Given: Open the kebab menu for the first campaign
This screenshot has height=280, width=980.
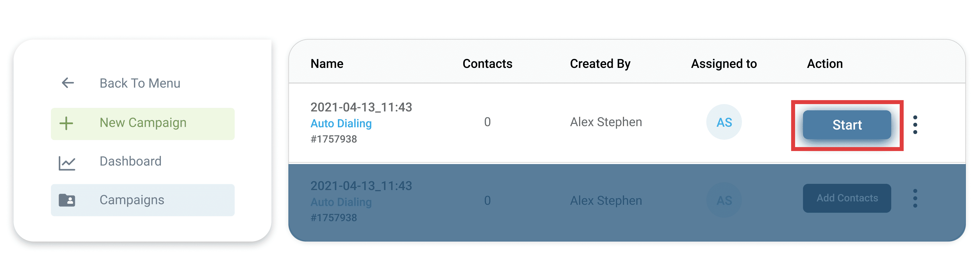Looking at the screenshot, I should click(x=915, y=125).
